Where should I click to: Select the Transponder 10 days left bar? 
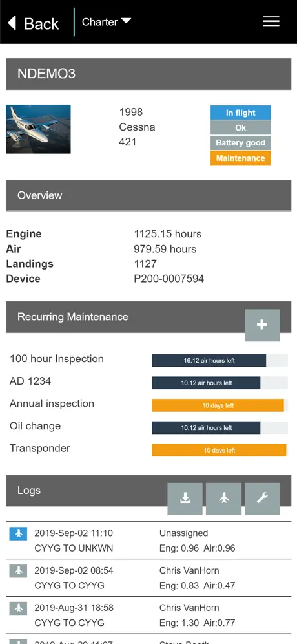220,450
